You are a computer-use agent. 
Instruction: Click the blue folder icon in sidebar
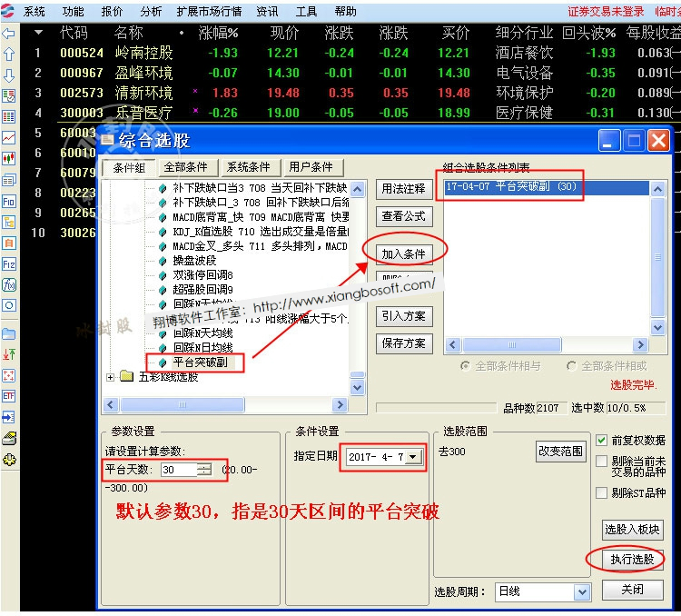pos(9,333)
